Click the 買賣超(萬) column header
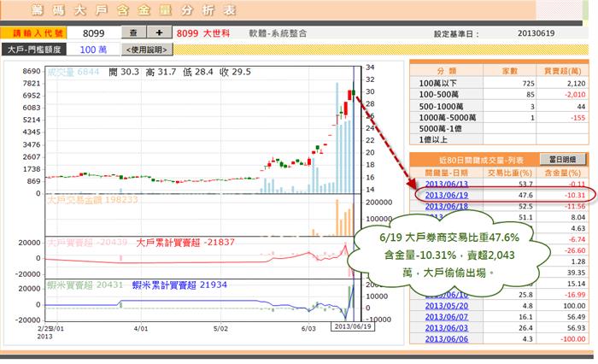This screenshot has width=598, height=364. coord(562,71)
